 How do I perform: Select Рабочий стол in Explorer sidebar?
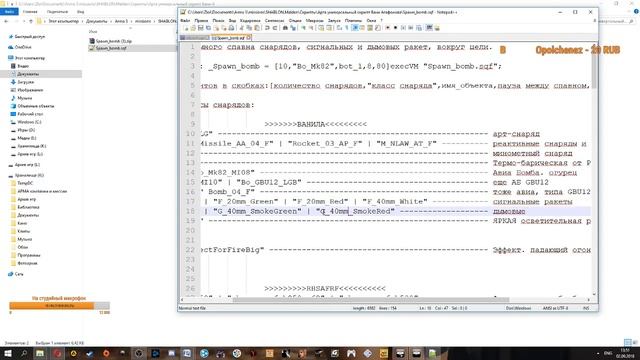click(x=30, y=114)
